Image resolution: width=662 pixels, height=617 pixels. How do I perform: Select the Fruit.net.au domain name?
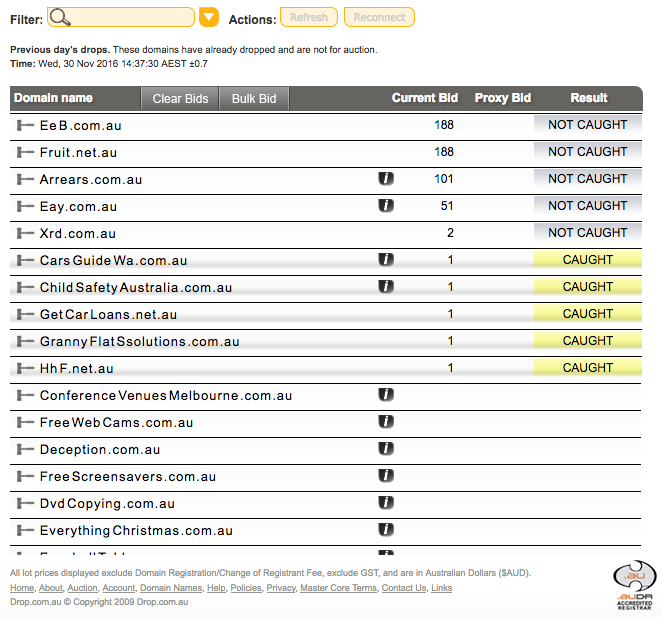point(79,152)
